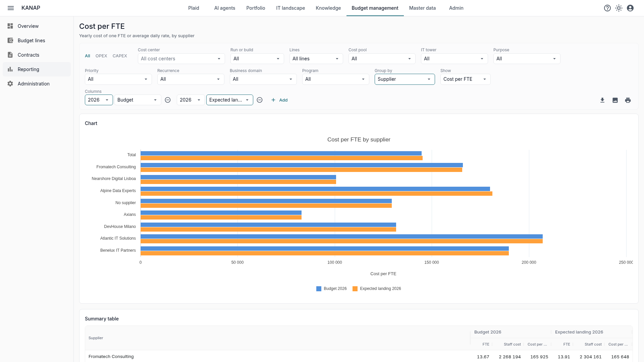Toggle the light/dark theme sun icon

point(619,8)
